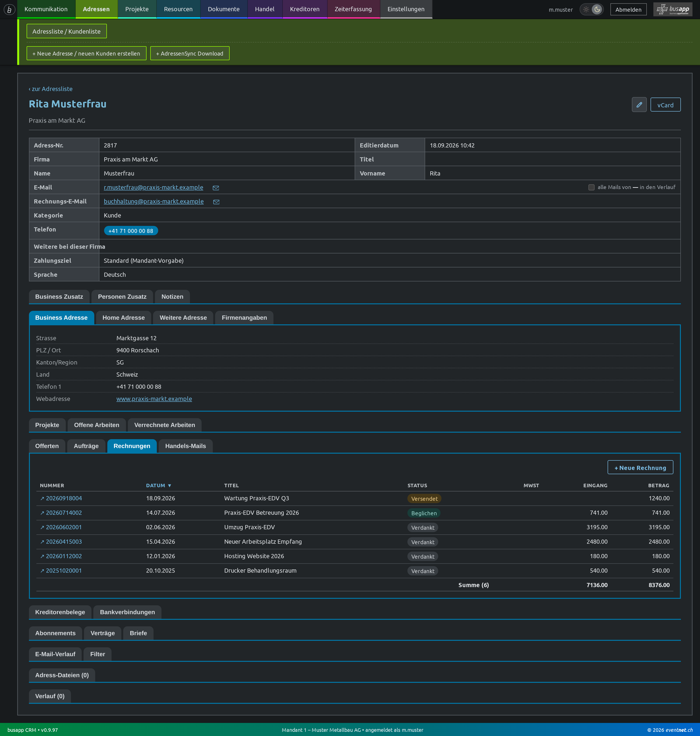Click the pencil edit icon for Rita Musterfrau
This screenshot has height=736, width=700.
(x=639, y=105)
